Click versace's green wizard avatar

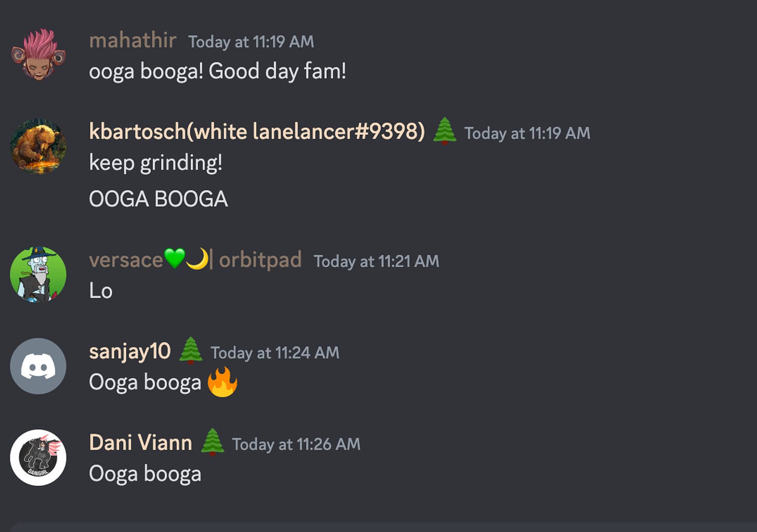point(38,275)
